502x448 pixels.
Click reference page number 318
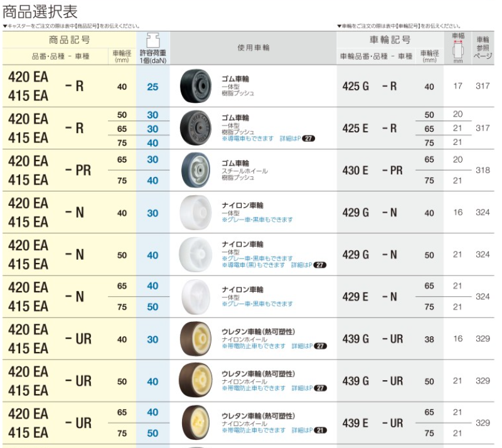[x=483, y=170]
